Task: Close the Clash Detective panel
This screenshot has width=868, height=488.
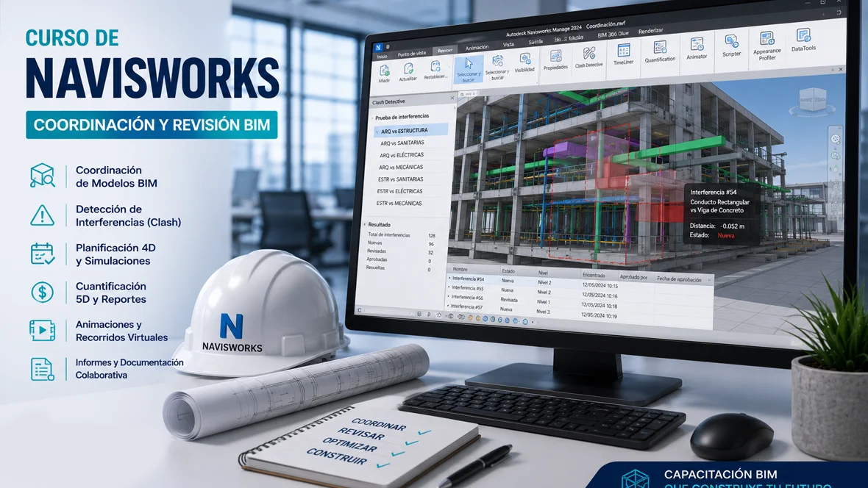Action: point(452,98)
